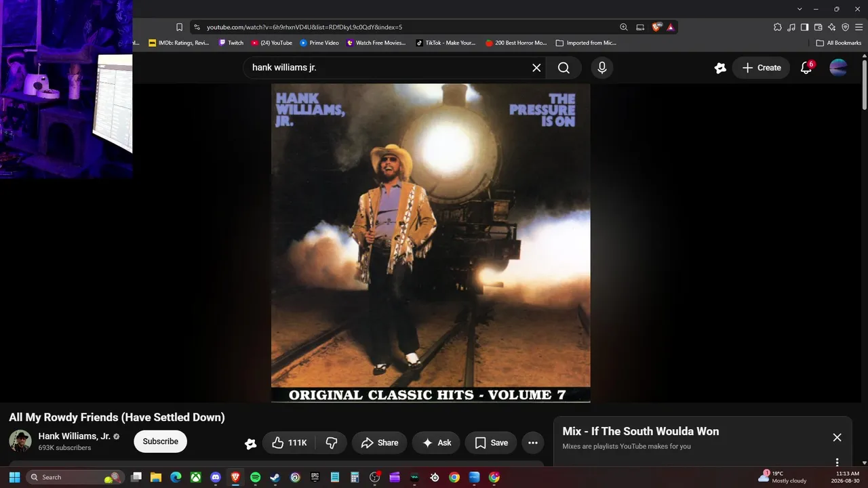Open the media control music-note icon
Viewport: 868px width, 488px height.
[791, 27]
